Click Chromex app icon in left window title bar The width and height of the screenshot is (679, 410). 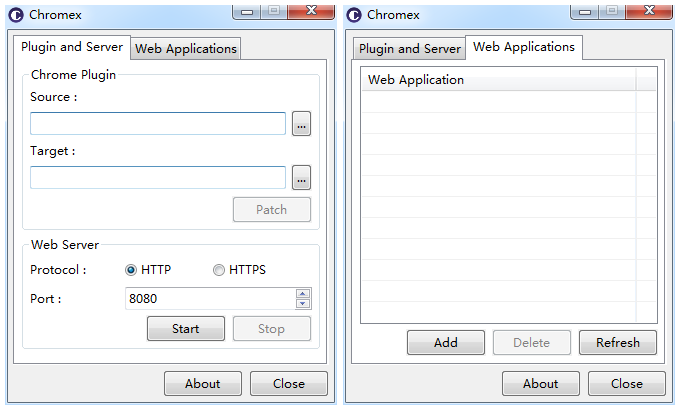point(16,15)
